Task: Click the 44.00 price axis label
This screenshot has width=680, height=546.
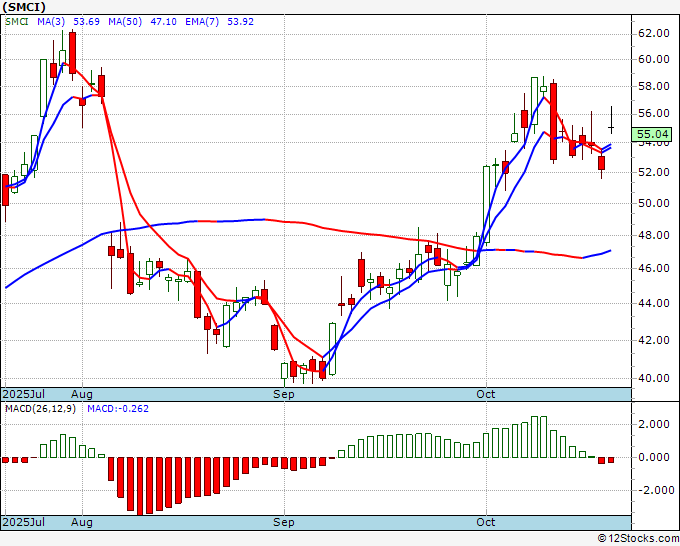Action: 654,303
